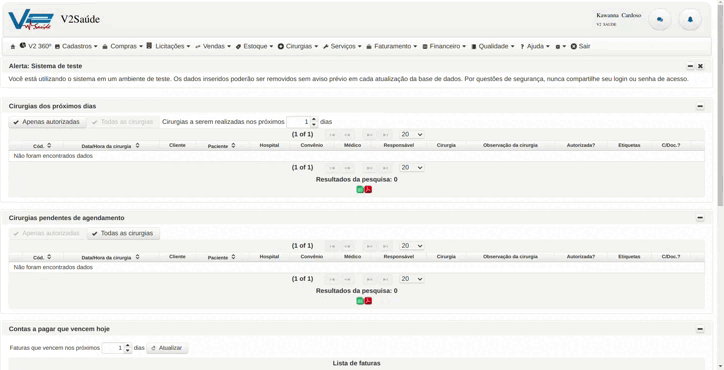Open the Compras menu
This screenshot has width=724, height=370.
[123, 46]
